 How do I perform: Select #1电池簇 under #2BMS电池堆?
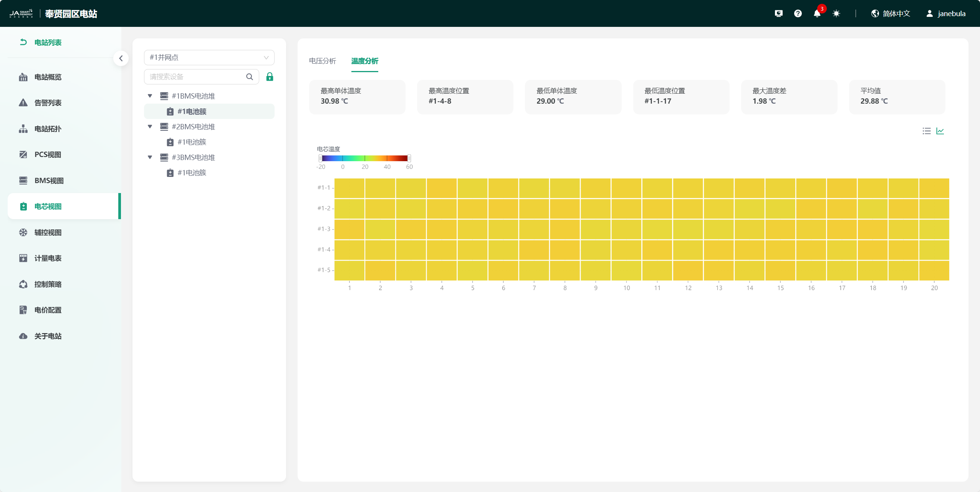192,142
